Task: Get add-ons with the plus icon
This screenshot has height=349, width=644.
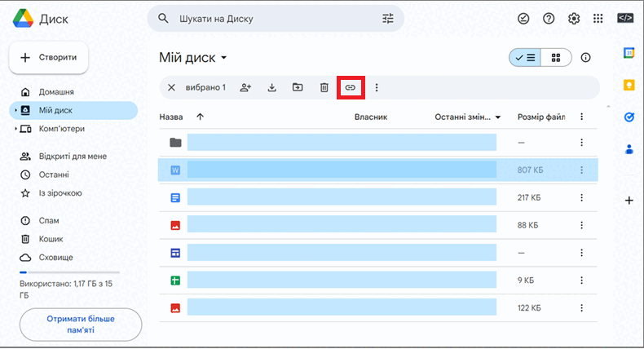Action: (629, 201)
